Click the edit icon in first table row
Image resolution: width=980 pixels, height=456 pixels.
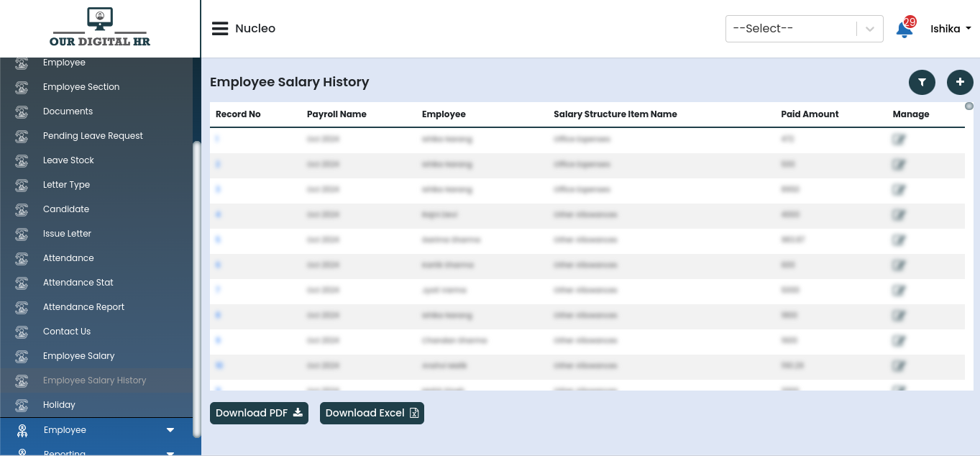coord(898,140)
